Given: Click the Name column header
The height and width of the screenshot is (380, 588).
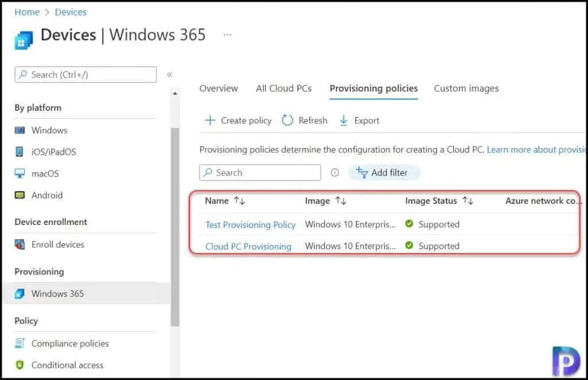Looking at the screenshot, I should (216, 201).
